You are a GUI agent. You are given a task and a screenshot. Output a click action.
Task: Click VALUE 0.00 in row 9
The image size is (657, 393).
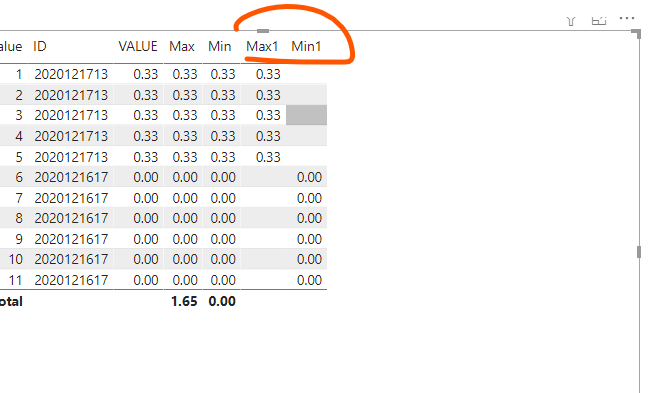coord(146,239)
